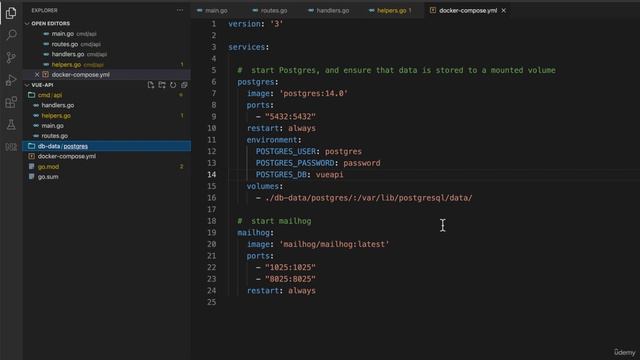Place cursor on vueapi value
This screenshot has height=360, width=640.
coord(329,175)
